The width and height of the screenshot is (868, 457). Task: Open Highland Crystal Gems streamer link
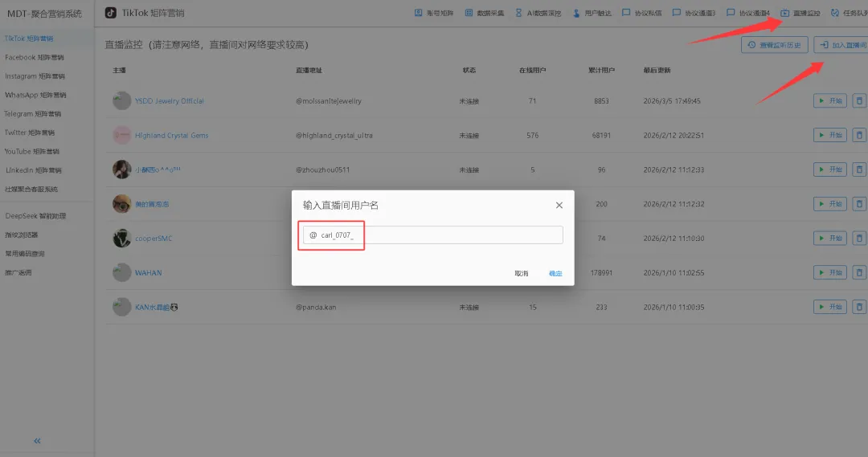(x=172, y=136)
